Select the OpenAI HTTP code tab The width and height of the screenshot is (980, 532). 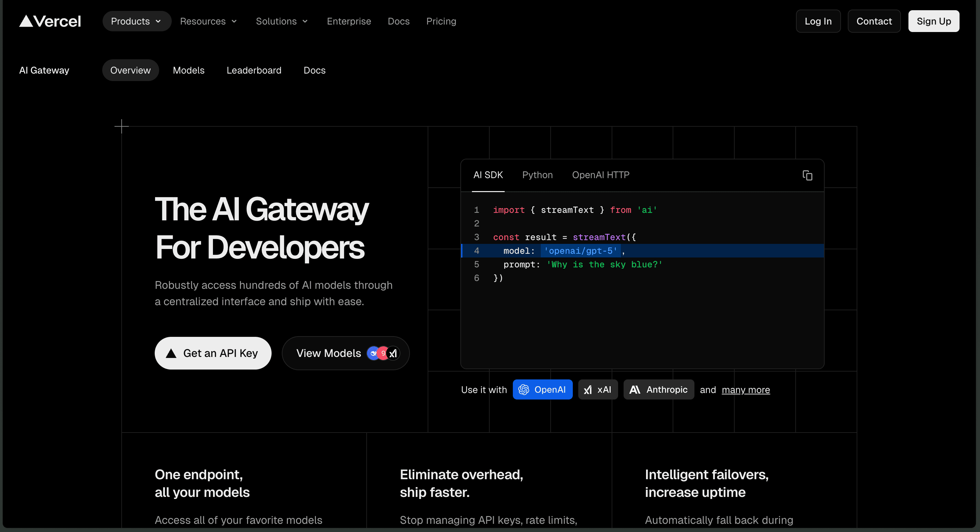click(600, 175)
